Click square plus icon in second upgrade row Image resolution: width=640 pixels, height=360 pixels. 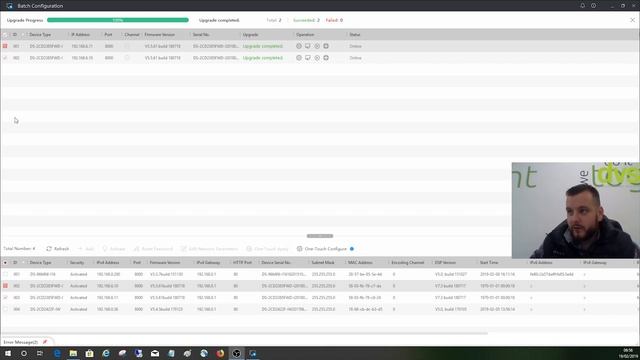point(326,58)
